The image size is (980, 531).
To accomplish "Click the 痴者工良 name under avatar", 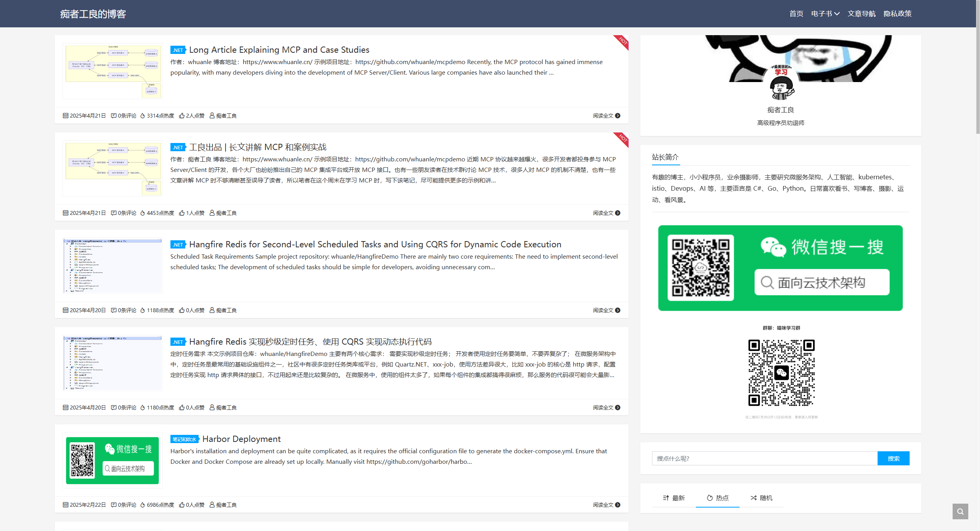I will pos(781,110).
